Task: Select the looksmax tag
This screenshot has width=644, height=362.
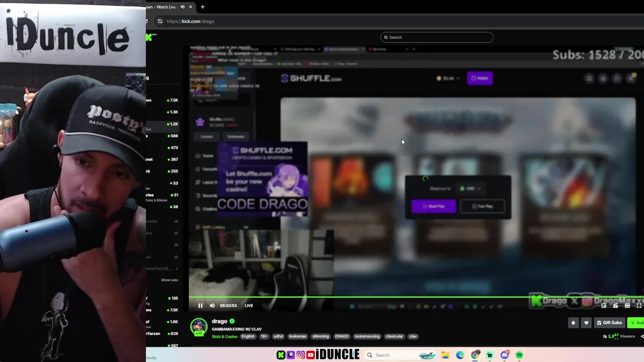Action: tap(297, 336)
